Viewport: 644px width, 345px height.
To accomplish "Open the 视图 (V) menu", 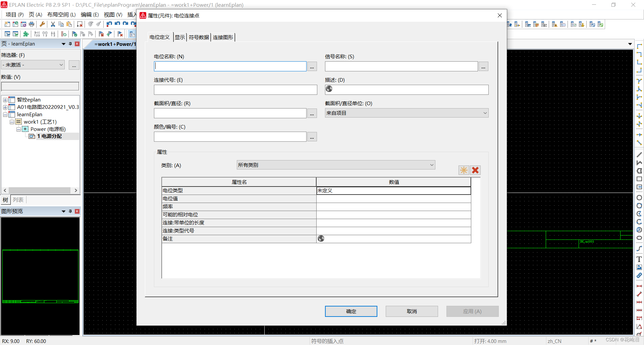I will coord(113,14).
